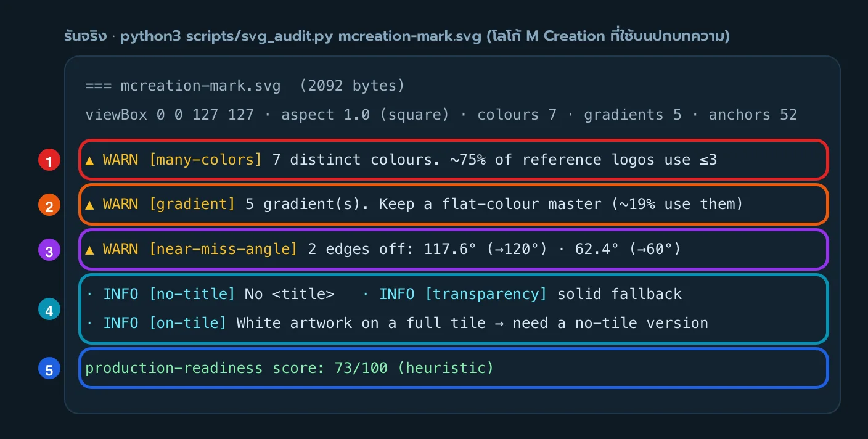Select 'White artwork on a full tile' text
The width and height of the screenshot is (868, 439).
[x=361, y=322]
